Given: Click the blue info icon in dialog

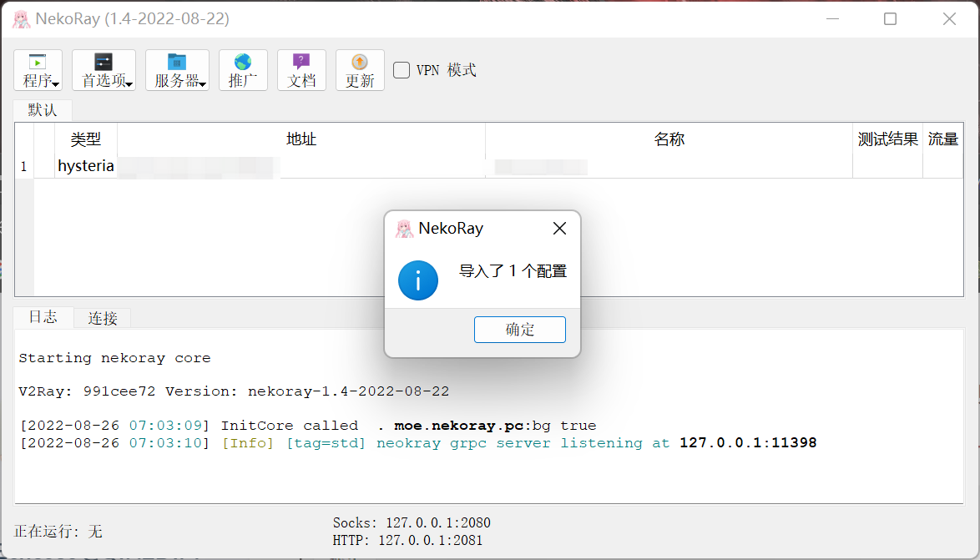Looking at the screenshot, I should pos(418,280).
